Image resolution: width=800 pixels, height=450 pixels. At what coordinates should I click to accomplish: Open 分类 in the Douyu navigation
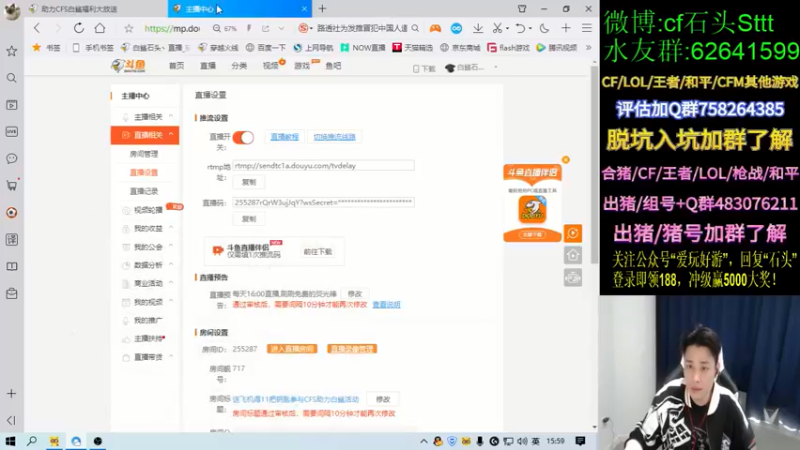click(x=239, y=66)
